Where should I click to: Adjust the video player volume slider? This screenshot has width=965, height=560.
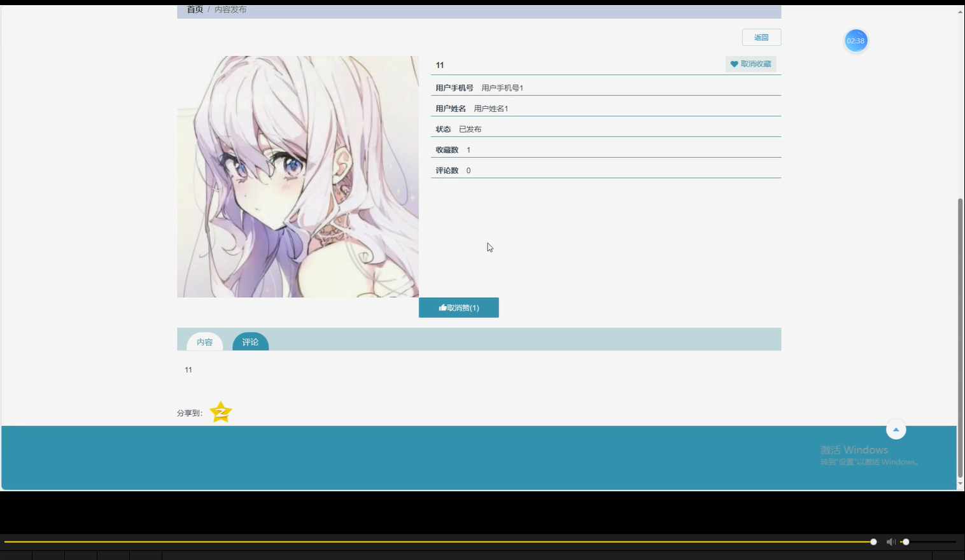[x=928, y=542]
